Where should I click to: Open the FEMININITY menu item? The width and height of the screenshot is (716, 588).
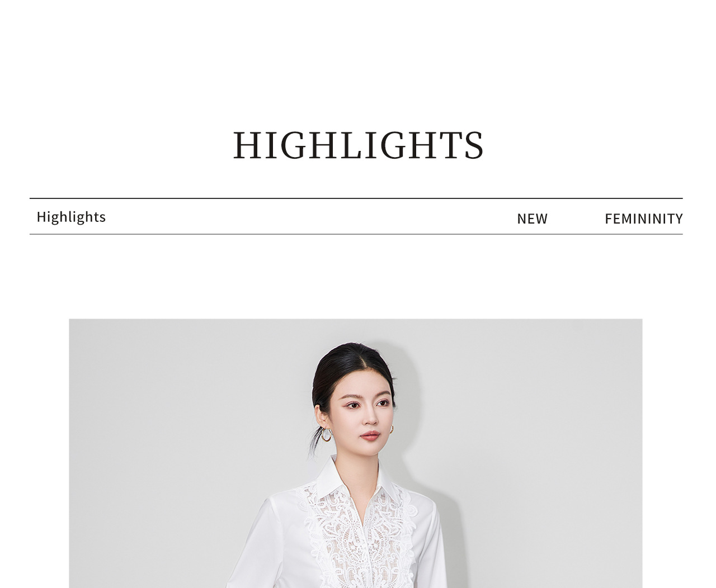point(644,219)
